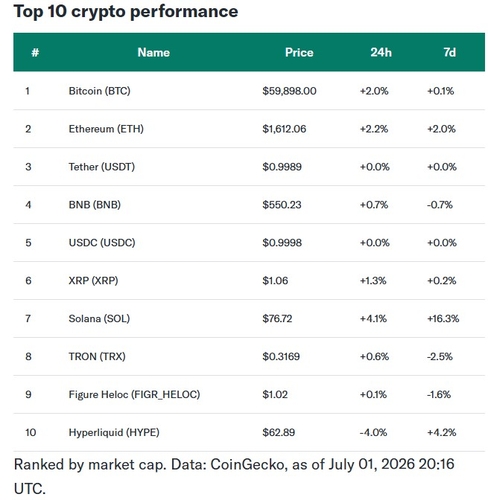
Task: Click the # rank column header
Action: click(35, 52)
